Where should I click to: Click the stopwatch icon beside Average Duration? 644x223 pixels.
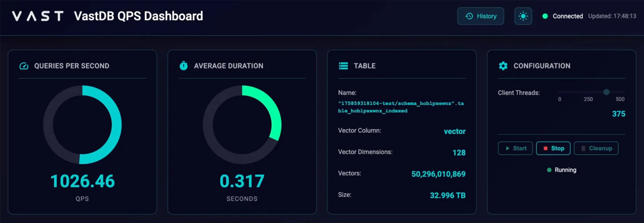pyautogui.click(x=183, y=66)
